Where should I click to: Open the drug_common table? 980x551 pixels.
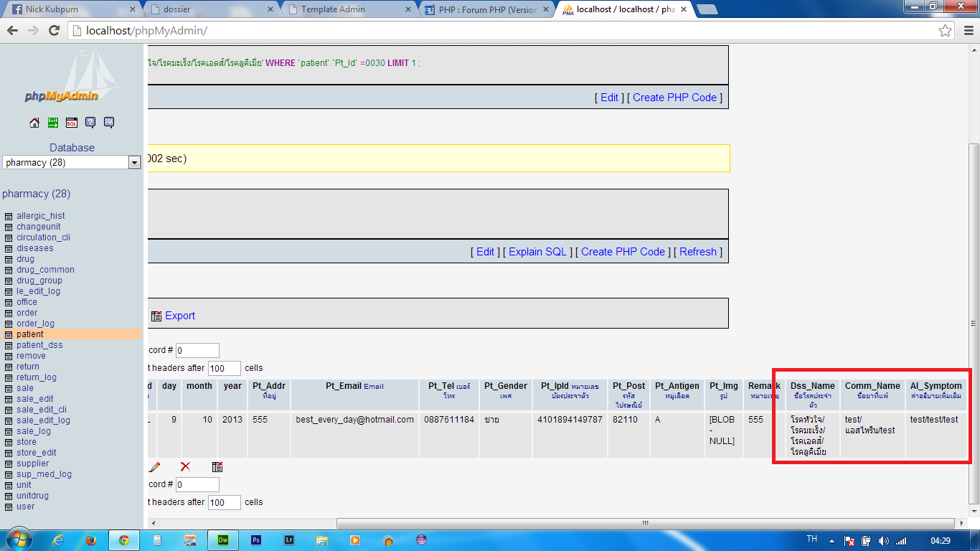[46, 270]
